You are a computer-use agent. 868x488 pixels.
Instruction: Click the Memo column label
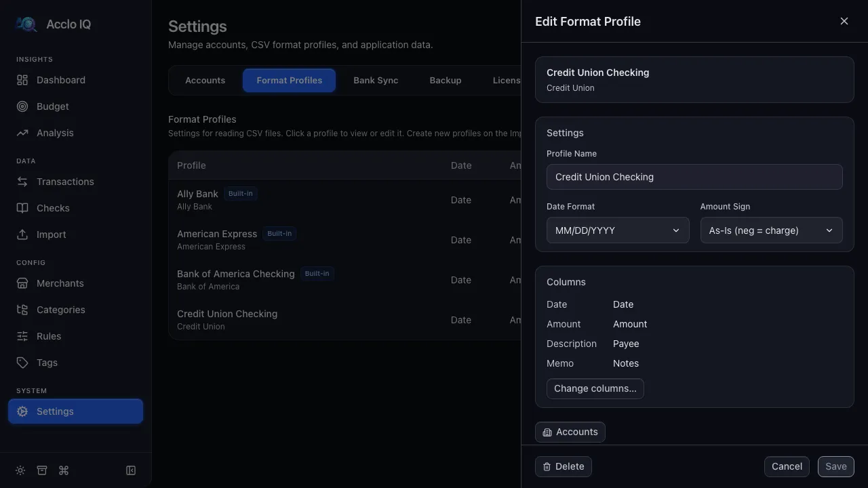[560, 363]
